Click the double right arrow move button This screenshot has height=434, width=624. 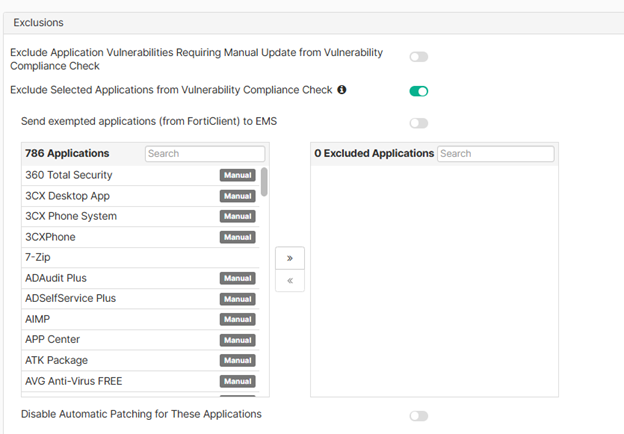pos(290,258)
